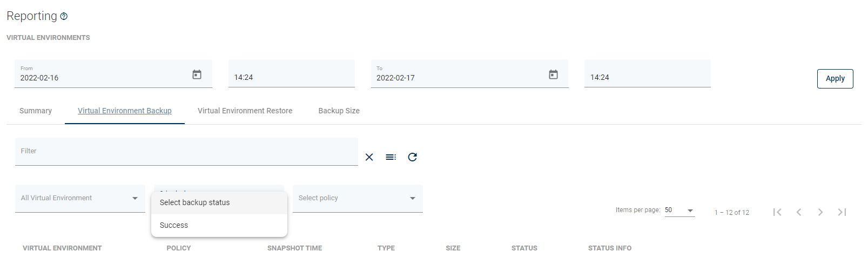Image resolution: width=868 pixels, height=258 pixels.
Task: Choose the Success backup status option
Action: (x=174, y=225)
